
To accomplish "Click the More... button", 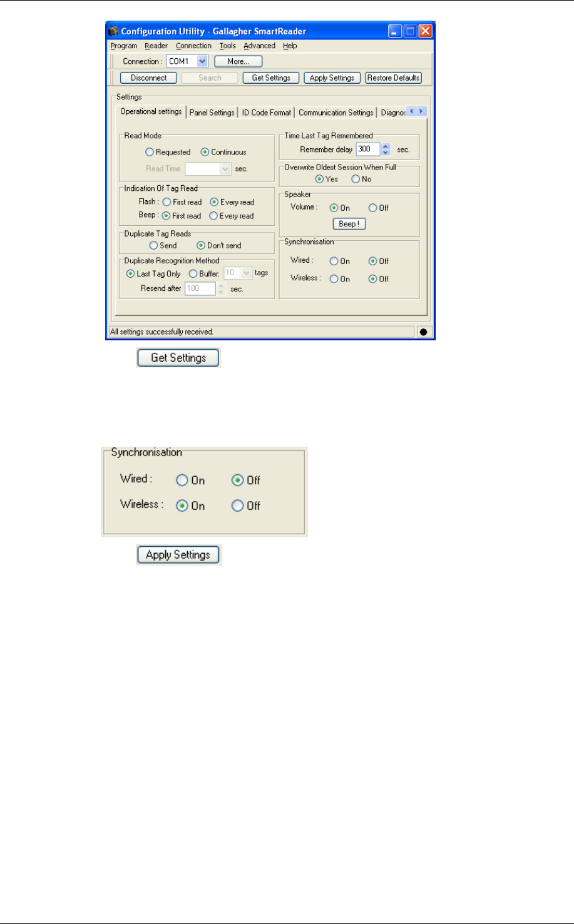I will click(x=238, y=61).
